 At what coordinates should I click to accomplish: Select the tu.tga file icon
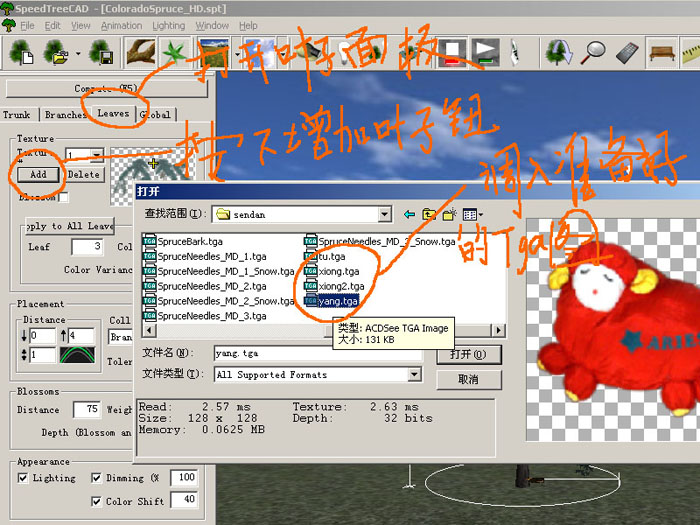point(311,256)
